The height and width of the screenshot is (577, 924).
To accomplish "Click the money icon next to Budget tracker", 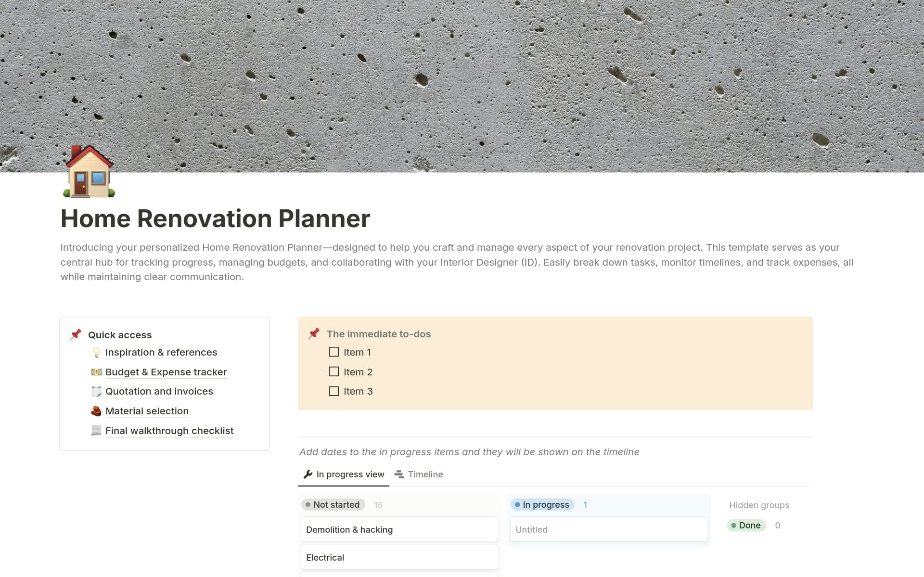I will [96, 372].
